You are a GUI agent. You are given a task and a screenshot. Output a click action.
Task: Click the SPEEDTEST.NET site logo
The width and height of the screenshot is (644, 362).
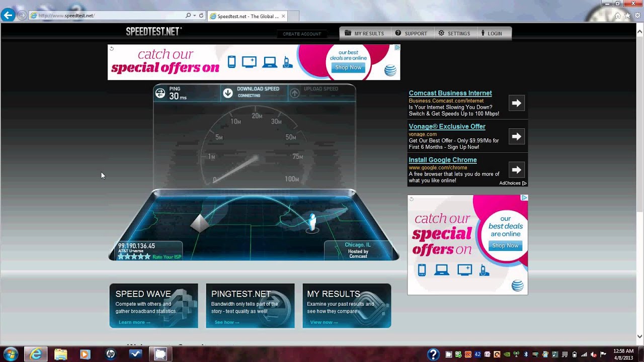click(x=153, y=32)
